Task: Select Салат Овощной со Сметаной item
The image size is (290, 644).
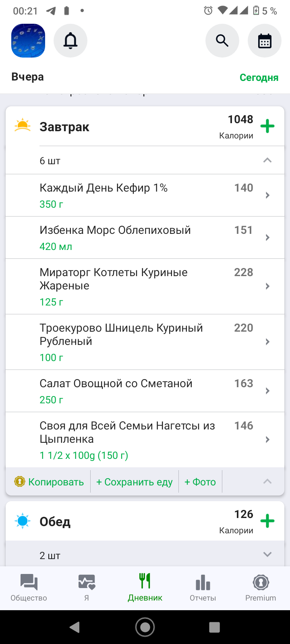Action: (x=121, y=391)
